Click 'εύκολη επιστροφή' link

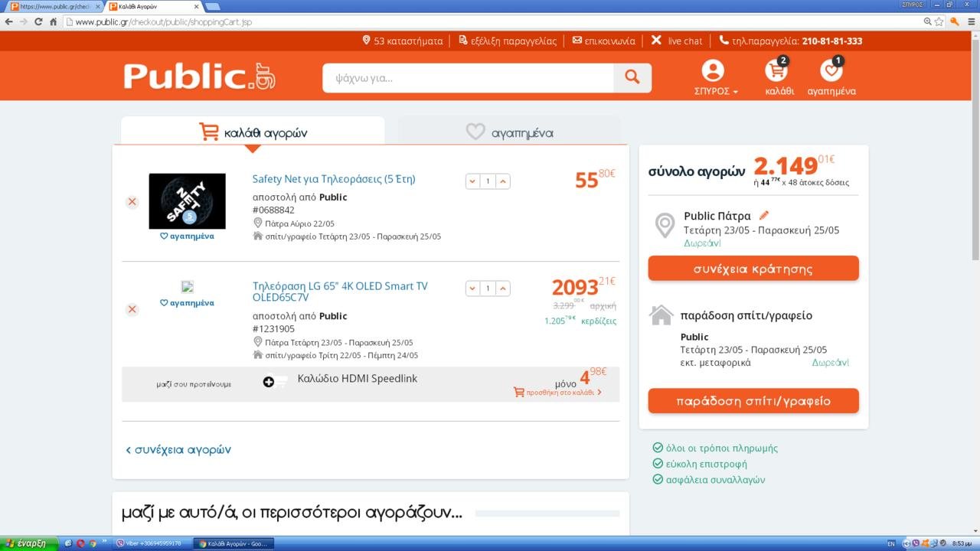[700, 464]
